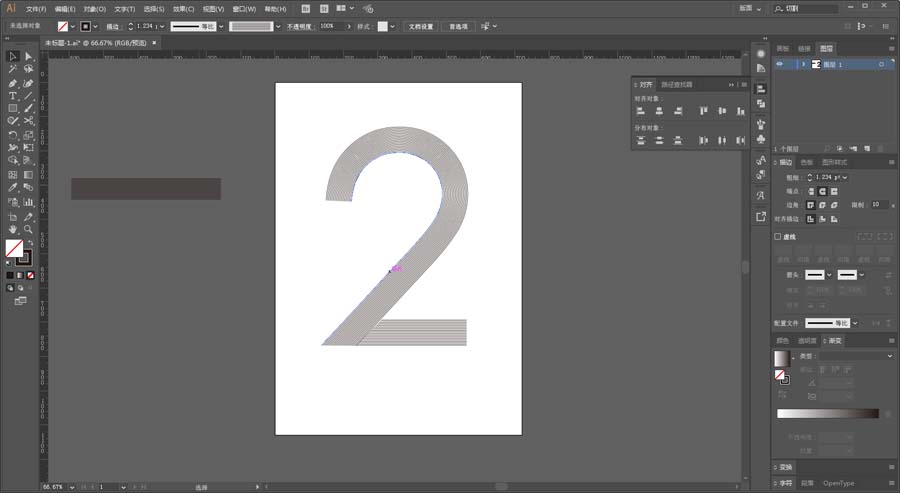Select the Blend tool
900x493 pixels.
29,188
